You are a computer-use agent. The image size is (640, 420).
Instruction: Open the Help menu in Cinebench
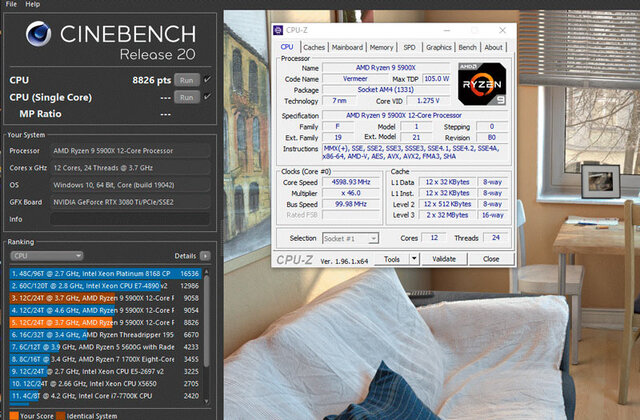pyautogui.click(x=33, y=5)
